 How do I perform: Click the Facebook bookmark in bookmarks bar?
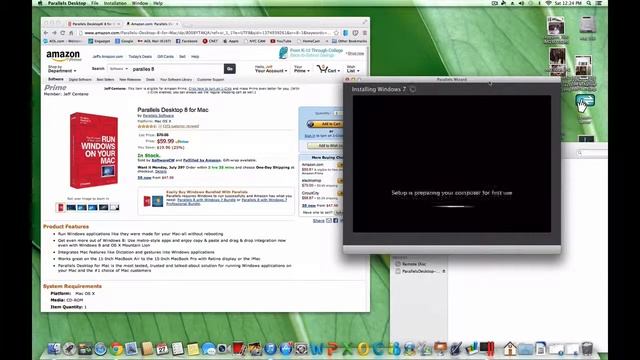(187, 41)
